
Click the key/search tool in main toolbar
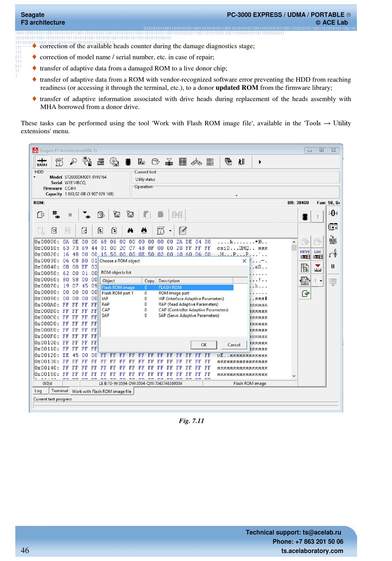[x=73, y=162]
